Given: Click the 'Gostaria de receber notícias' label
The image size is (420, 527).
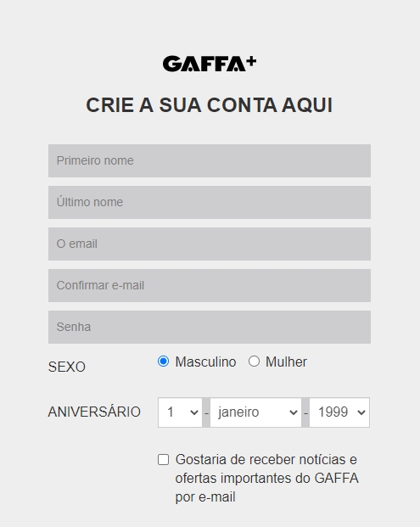Looking at the screenshot, I should tap(266, 478).
